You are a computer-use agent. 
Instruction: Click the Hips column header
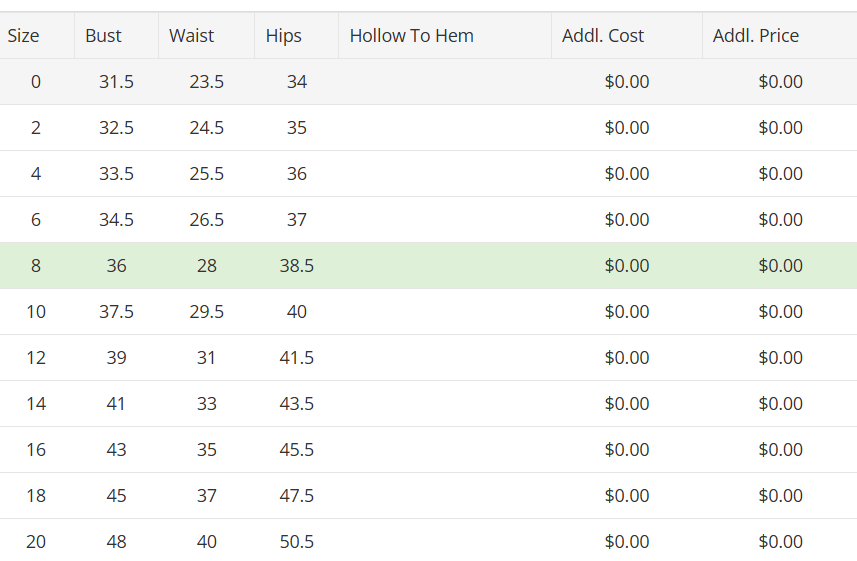296,36
